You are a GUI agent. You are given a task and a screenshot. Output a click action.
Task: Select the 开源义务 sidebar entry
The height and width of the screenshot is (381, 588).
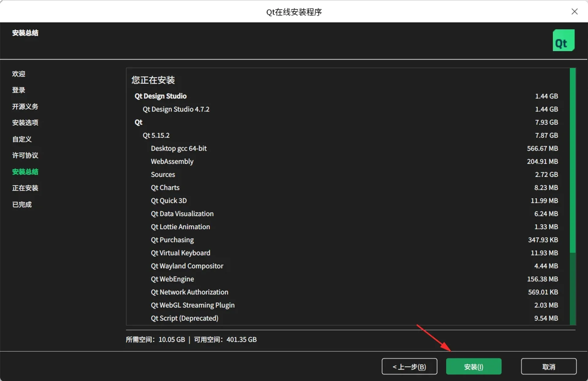click(25, 106)
